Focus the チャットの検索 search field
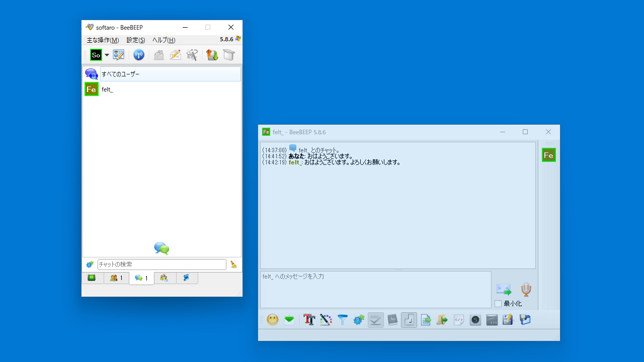The height and width of the screenshot is (362, 644). [x=162, y=264]
